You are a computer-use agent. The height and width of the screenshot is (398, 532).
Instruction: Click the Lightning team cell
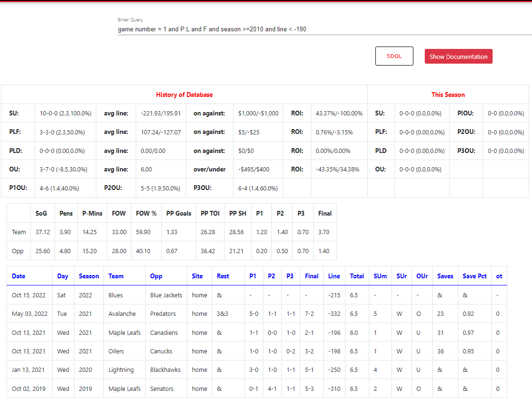[121, 370]
